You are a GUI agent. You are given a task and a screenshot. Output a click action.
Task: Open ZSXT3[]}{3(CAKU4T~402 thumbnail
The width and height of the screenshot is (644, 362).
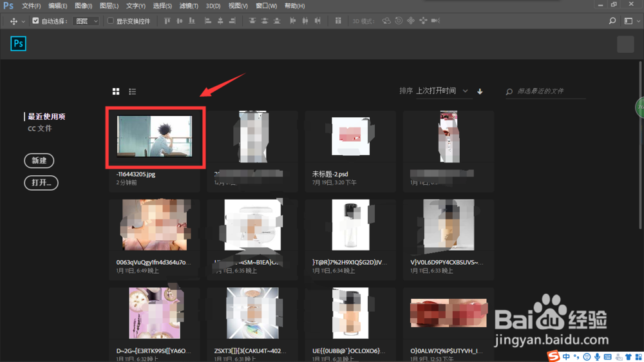click(252, 313)
